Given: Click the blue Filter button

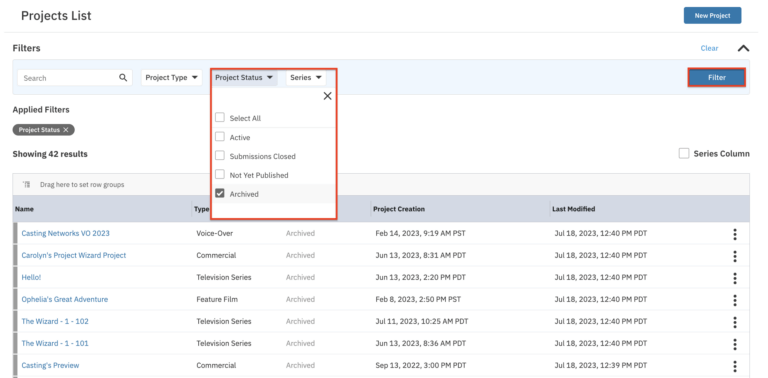Looking at the screenshot, I should 717,77.
